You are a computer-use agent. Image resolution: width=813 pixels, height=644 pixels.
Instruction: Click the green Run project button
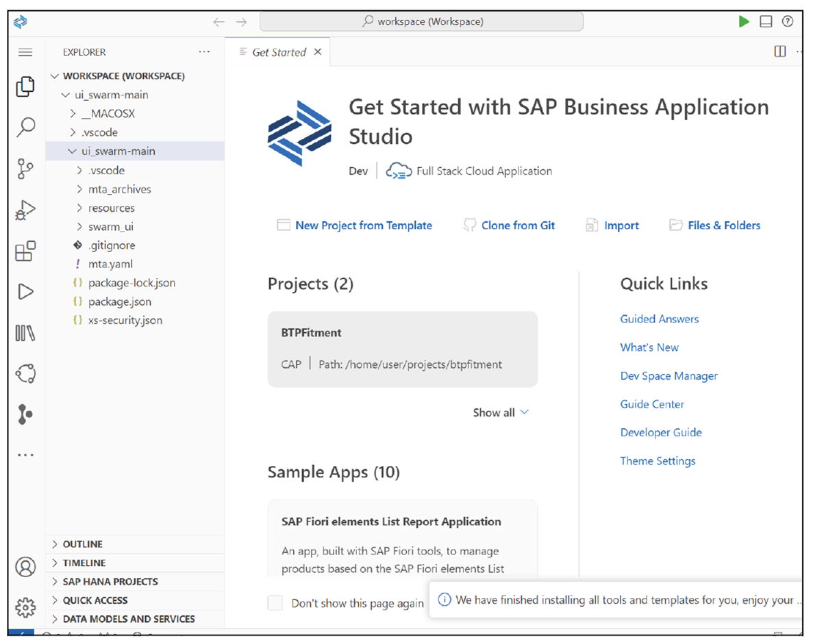tap(745, 21)
